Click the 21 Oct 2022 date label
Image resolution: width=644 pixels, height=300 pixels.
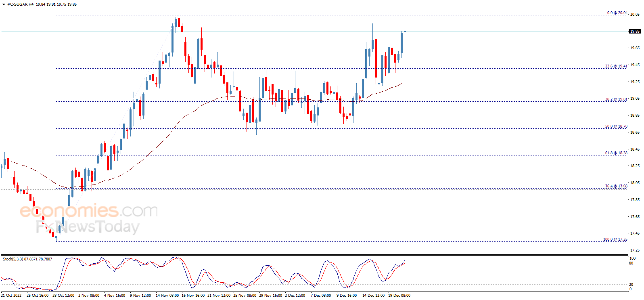click(11, 296)
